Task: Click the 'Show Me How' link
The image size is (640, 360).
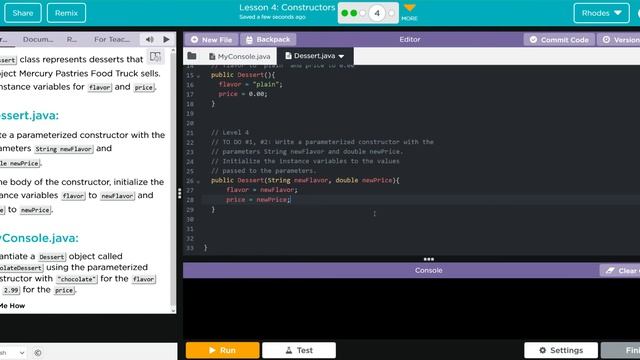Action: pos(12,306)
